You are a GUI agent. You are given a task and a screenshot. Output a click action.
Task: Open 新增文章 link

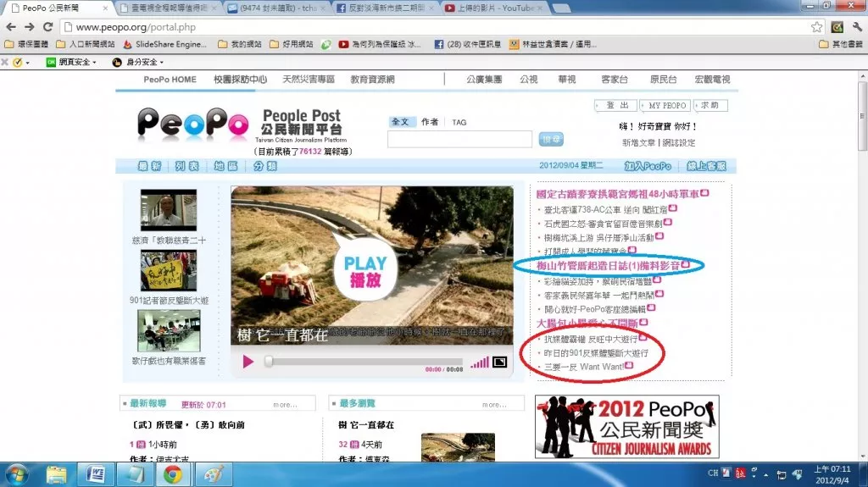pos(638,143)
